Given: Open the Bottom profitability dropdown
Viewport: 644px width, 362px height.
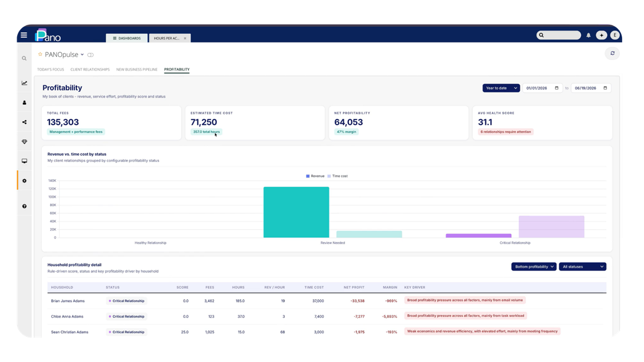Looking at the screenshot, I should 534,267.
